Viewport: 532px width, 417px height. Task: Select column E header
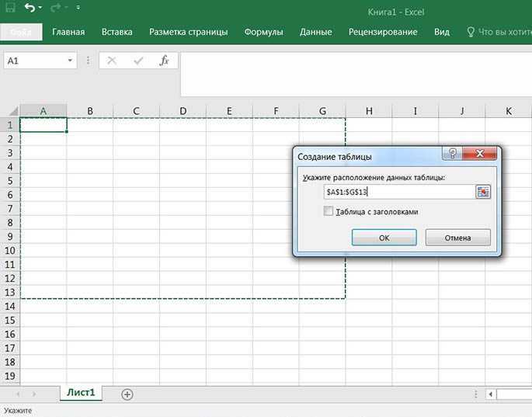tap(229, 111)
